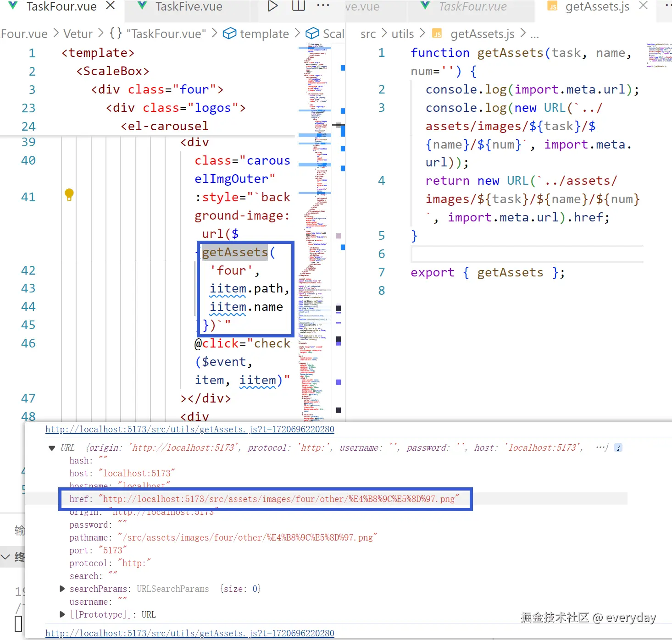Select the getAssets.js tab
Image resolution: width=672 pixels, height=640 pixels.
click(x=597, y=6)
